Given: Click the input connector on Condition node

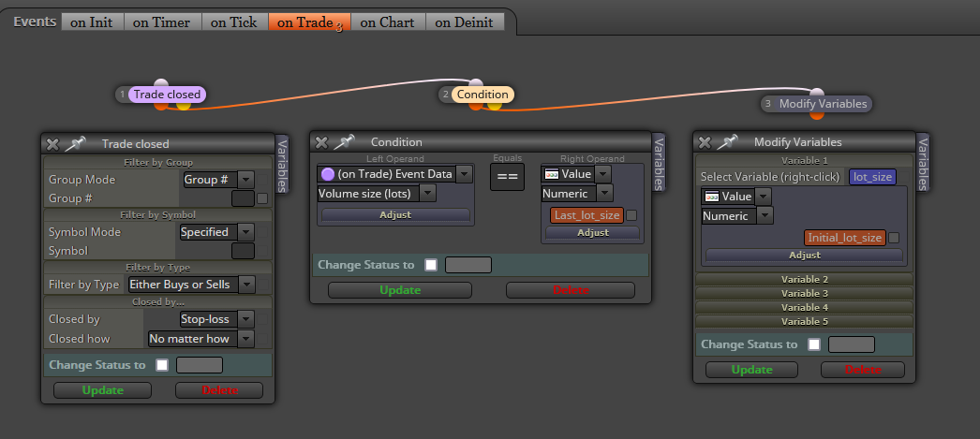Looking at the screenshot, I should tap(476, 82).
